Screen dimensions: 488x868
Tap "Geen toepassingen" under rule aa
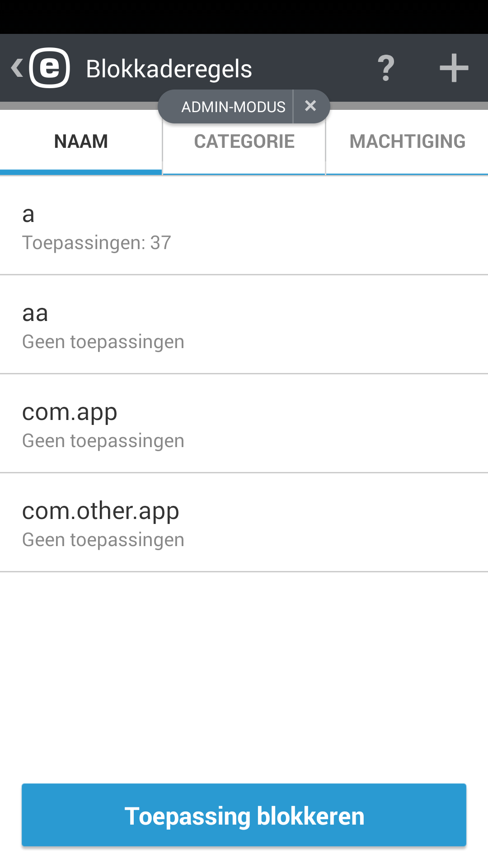[x=103, y=342]
